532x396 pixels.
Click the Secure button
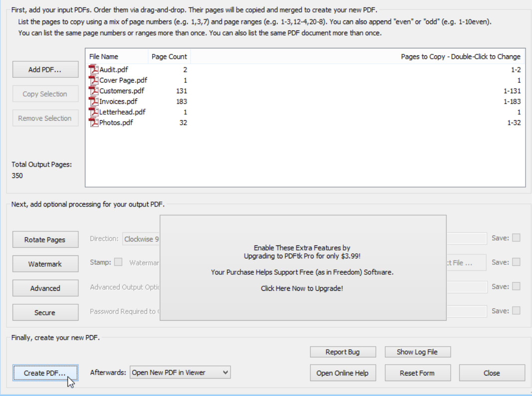coord(45,313)
